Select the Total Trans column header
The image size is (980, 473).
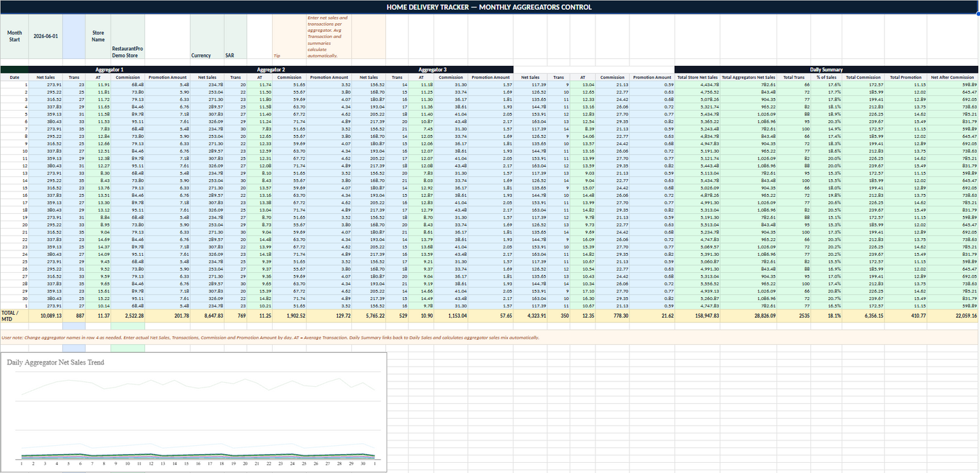click(794, 77)
